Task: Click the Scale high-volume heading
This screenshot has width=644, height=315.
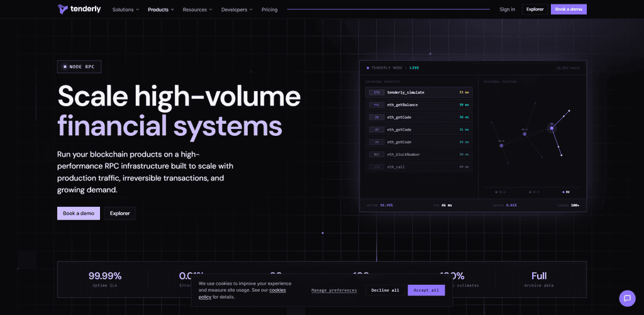Action: tap(179, 97)
